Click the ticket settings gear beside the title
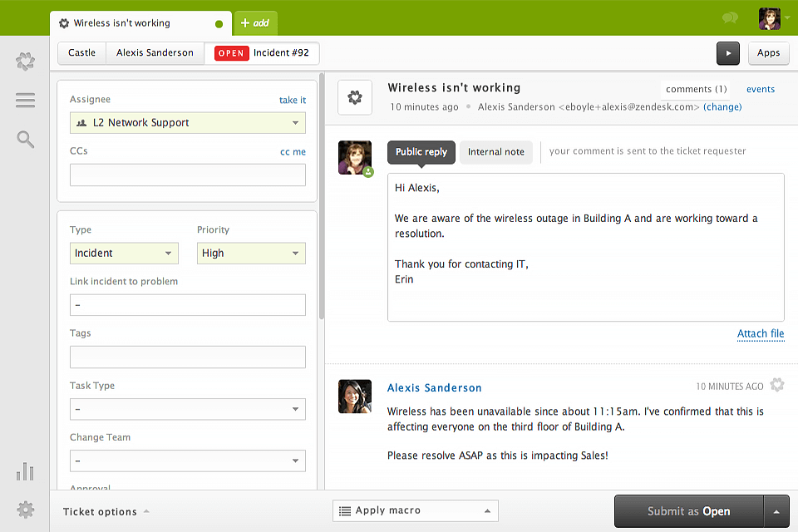The width and height of the screenshot is (798, 532). (355, 97)
